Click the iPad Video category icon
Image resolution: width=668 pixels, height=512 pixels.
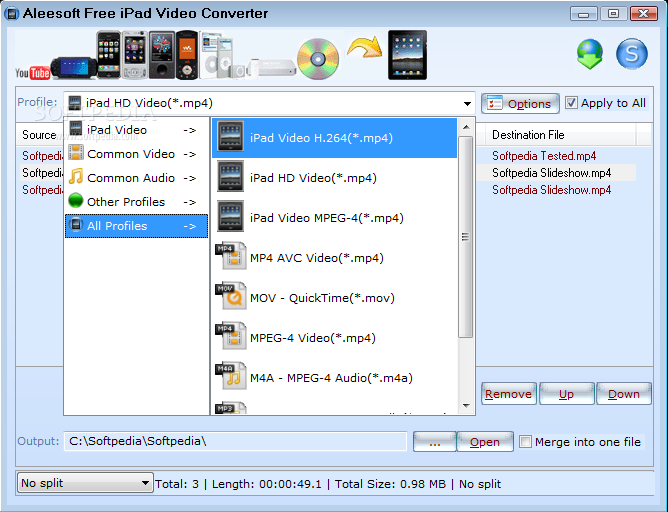coord(76,128)
